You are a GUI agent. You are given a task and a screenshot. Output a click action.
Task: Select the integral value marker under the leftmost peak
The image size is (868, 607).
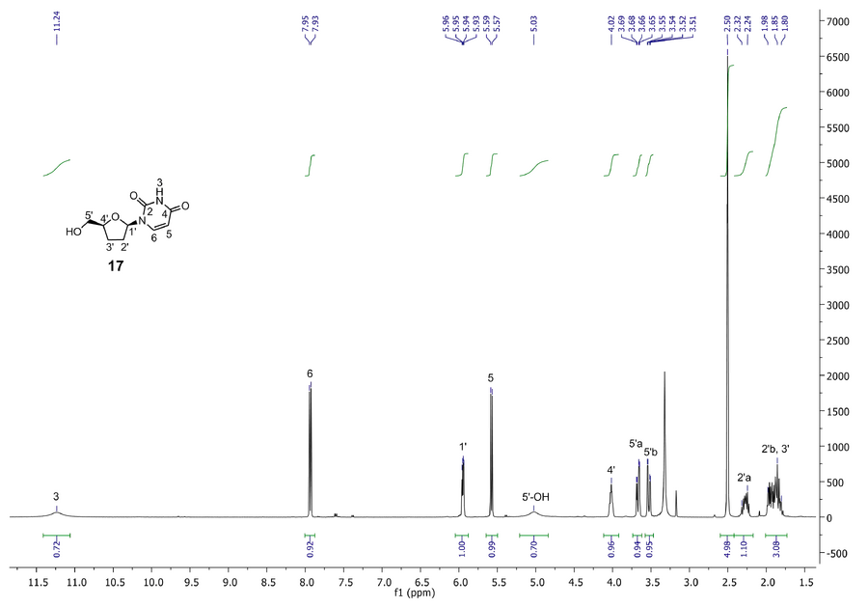(x=57, y=547)
